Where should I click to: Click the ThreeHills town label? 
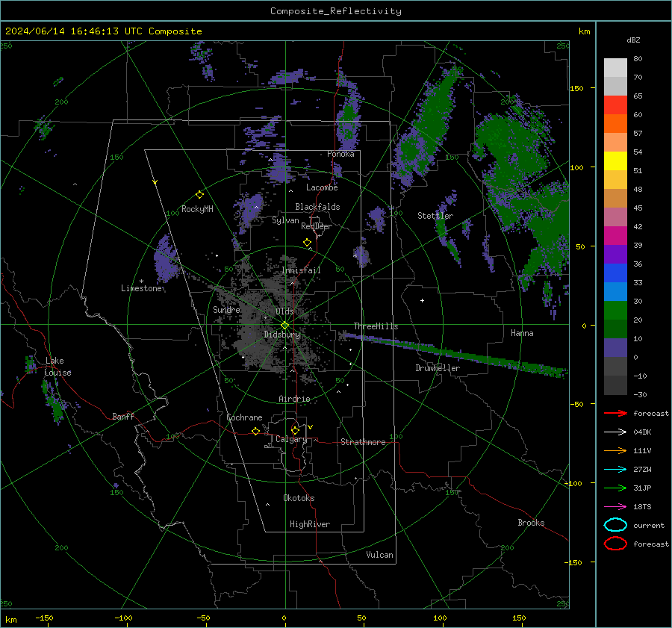(376, 326)
